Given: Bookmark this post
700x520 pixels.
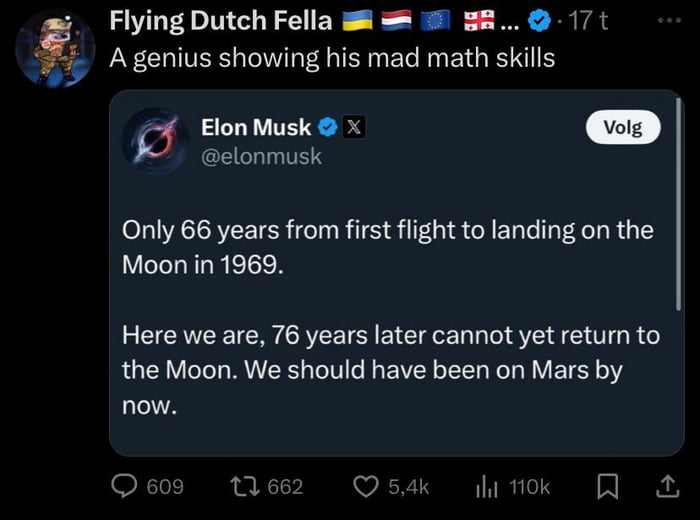Looking at the screenshot, I should [x=608, y=487].
